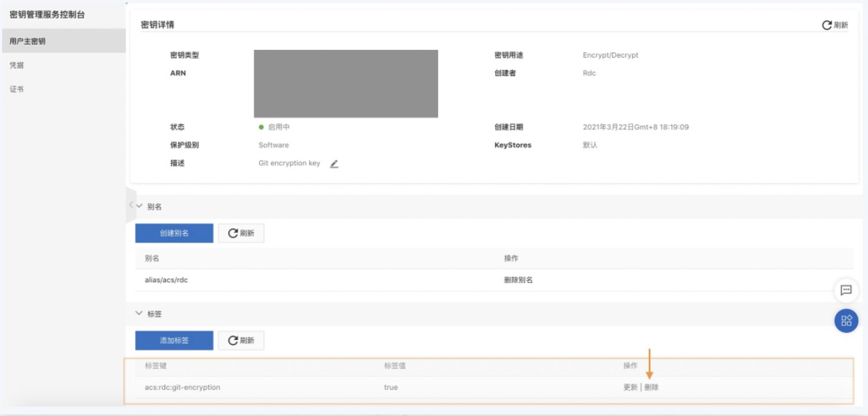Edit the description with the pencil icon
868x416 pixels.
point(334,164)
